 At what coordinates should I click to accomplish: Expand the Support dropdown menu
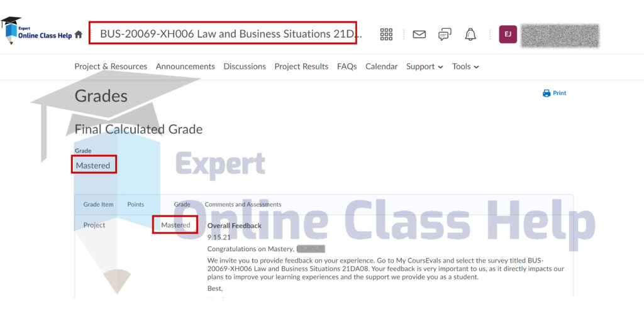tap(425, 67)
